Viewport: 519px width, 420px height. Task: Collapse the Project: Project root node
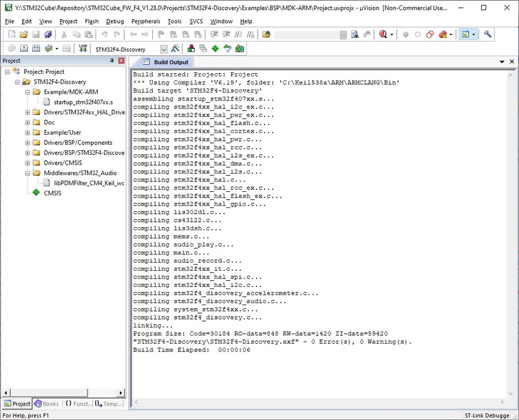(x=7, y=72)
